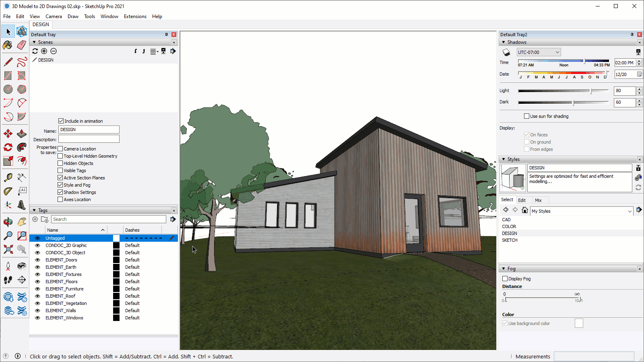Enable Hidden Objects property
This screenshot has width=644, height=362.
[x=60, y=163]
